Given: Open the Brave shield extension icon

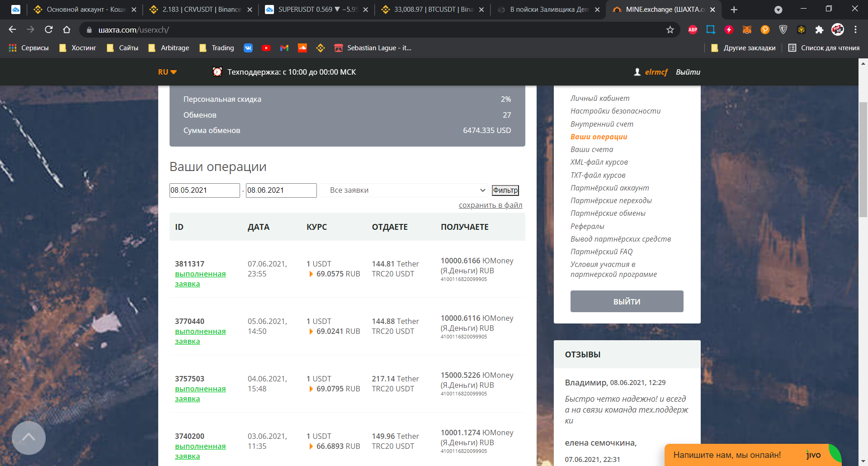Looking at the screenshot, I should point(783,29).
